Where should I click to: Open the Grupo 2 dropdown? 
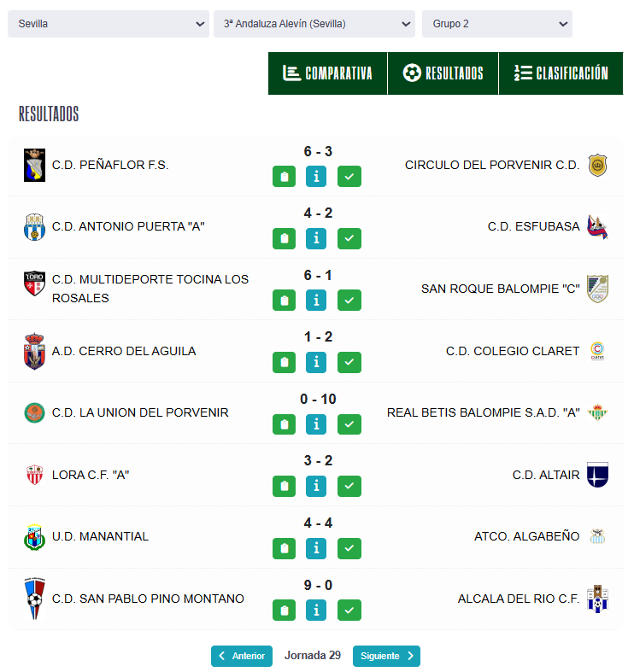[x=496, y=24]
